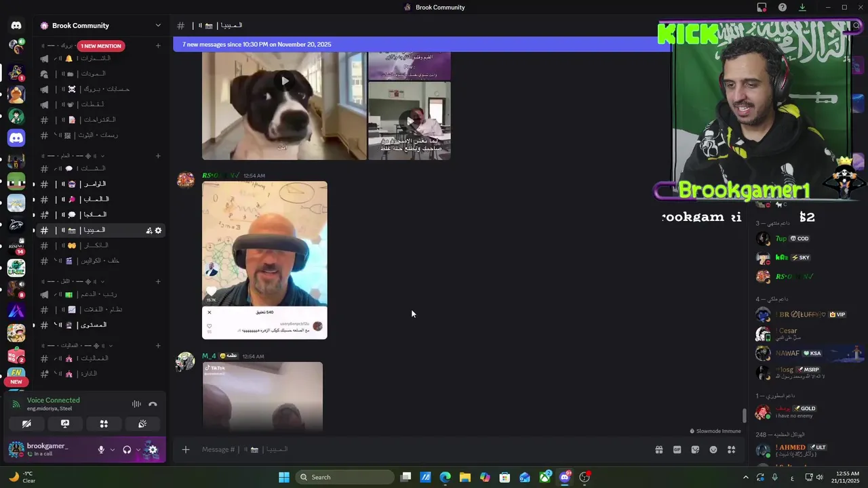Click the 7 new messages banner
The height and width of the screenshot is (488, 868).
tap(420, 45)
